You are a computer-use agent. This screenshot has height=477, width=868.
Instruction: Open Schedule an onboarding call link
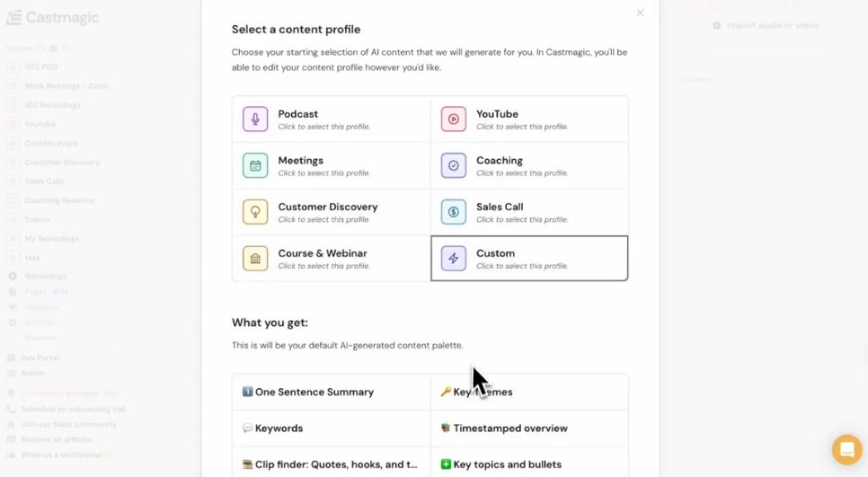pos(73,409)
